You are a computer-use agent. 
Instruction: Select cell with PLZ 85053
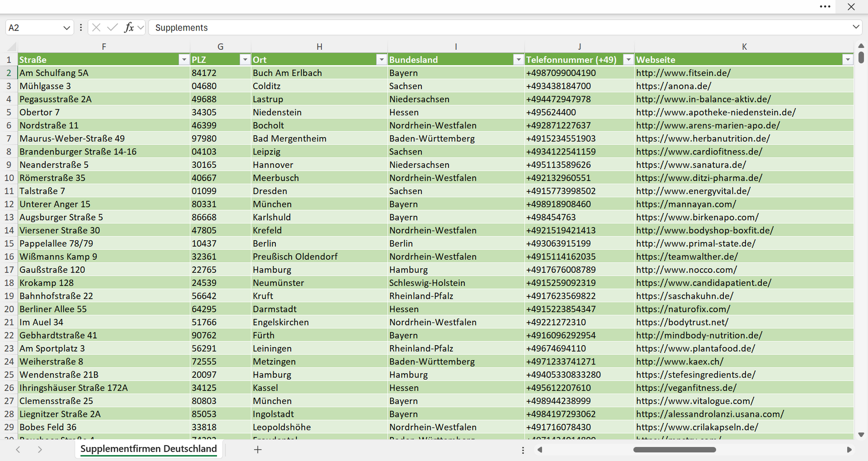pos(220,414)
